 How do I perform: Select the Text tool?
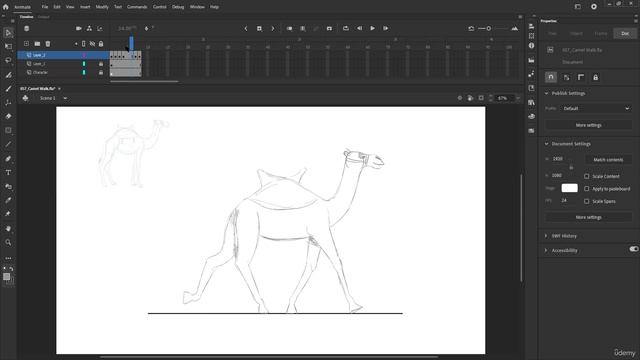(8, 172)
